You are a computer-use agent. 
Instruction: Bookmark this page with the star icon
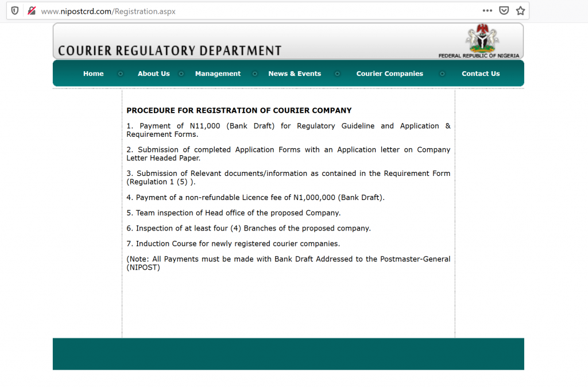point(520,11)
